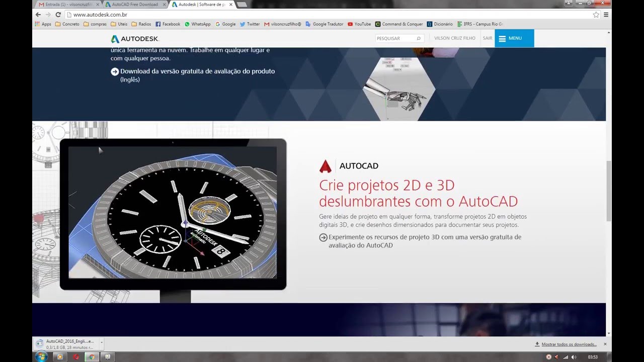Open the Apps grid shortcut in bookmarks bar
This screenshot has width=644, height=362.
tap(43, 24)
